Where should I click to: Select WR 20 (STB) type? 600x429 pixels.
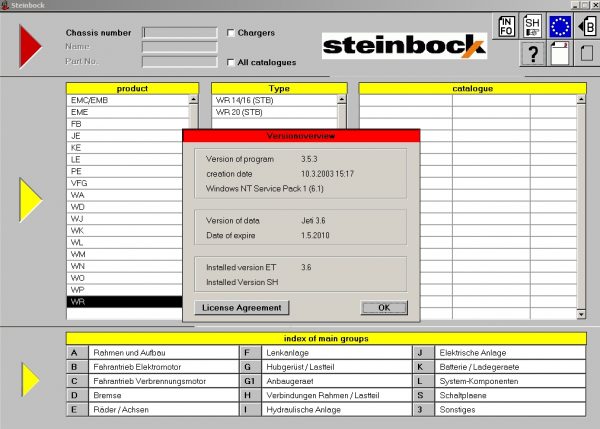pyautogui.click(x=274, y=112)
